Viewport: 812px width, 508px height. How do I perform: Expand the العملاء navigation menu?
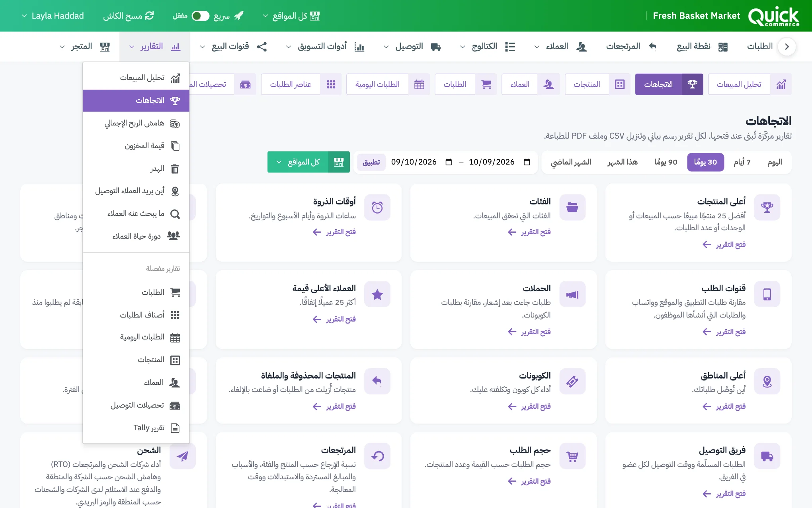point(560,47)
